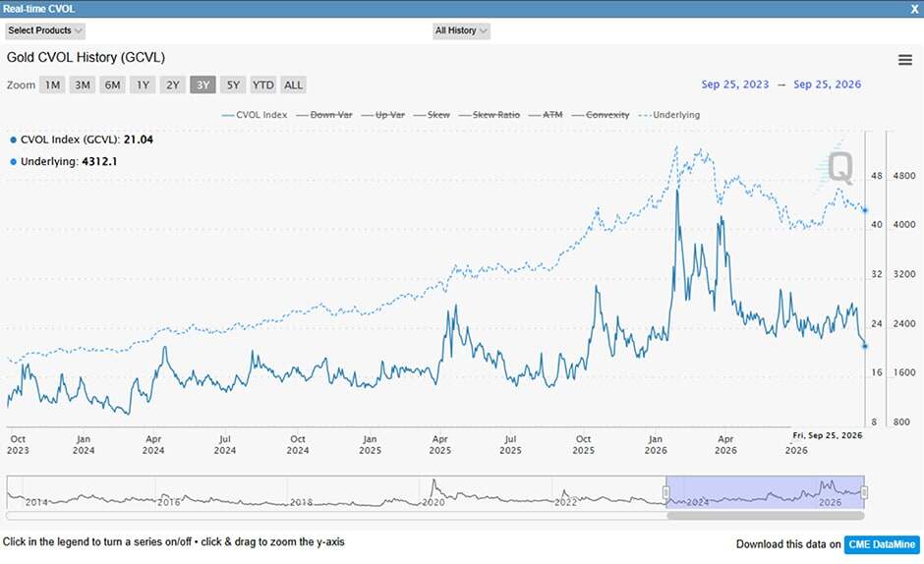This screenshot has width=924, height=564.
Task: Toggle the Skew Ratio series in legend
Action: [x=490, y=115]
